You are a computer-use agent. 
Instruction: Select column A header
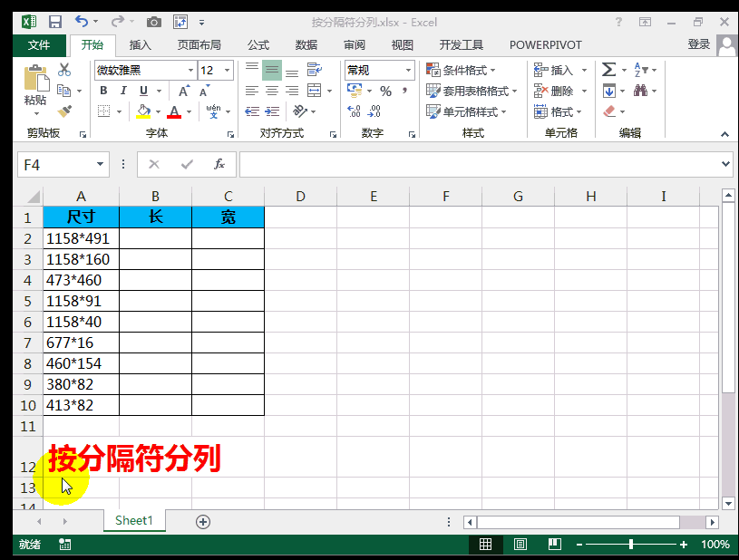[x=81, y=196]
